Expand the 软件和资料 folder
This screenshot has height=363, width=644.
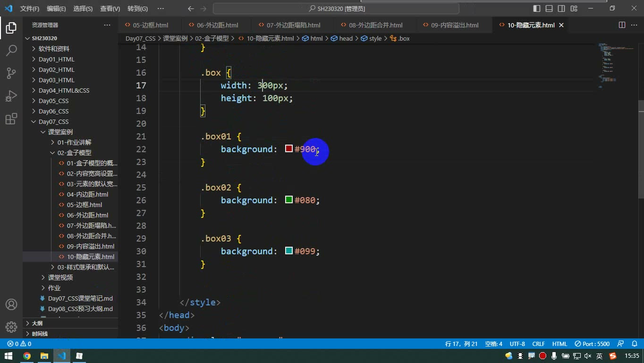click(x=70, y=49)
